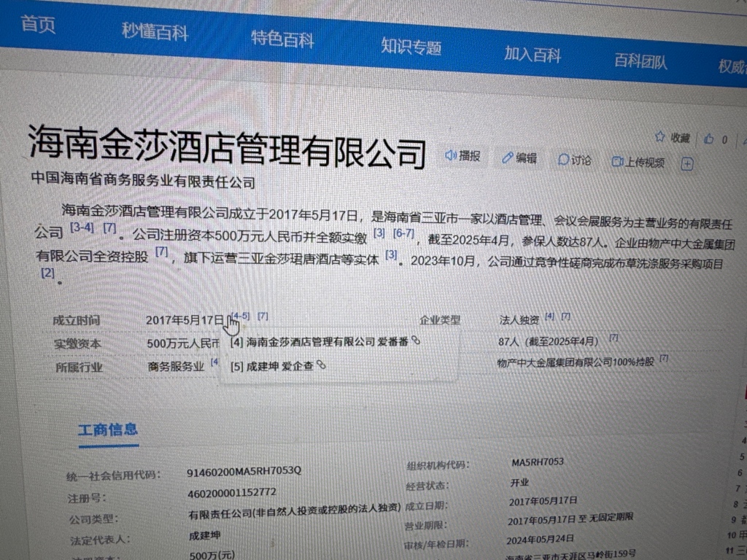Open the 知识专题 navigation item
747x560 pixels.
(411, 47)
